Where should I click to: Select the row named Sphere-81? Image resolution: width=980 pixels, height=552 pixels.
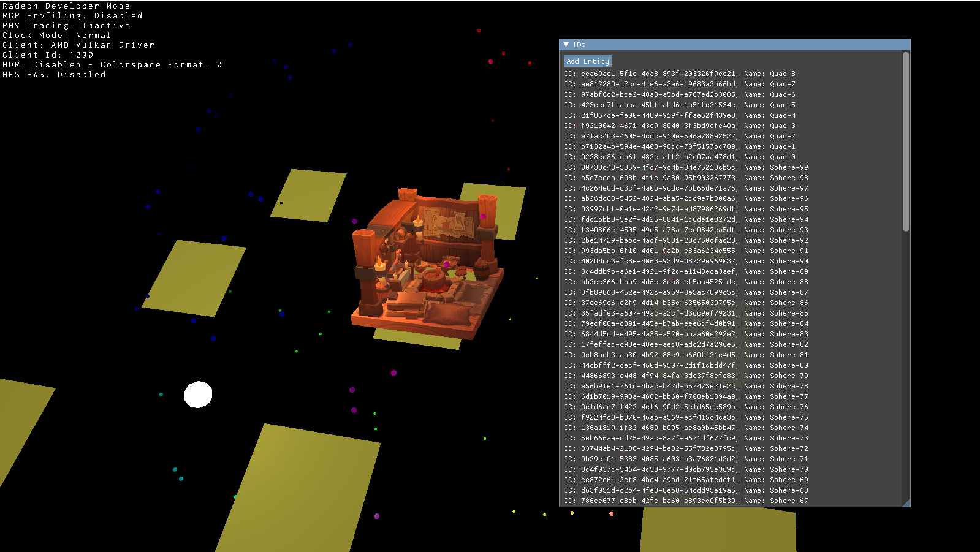[x=686, y=355]
